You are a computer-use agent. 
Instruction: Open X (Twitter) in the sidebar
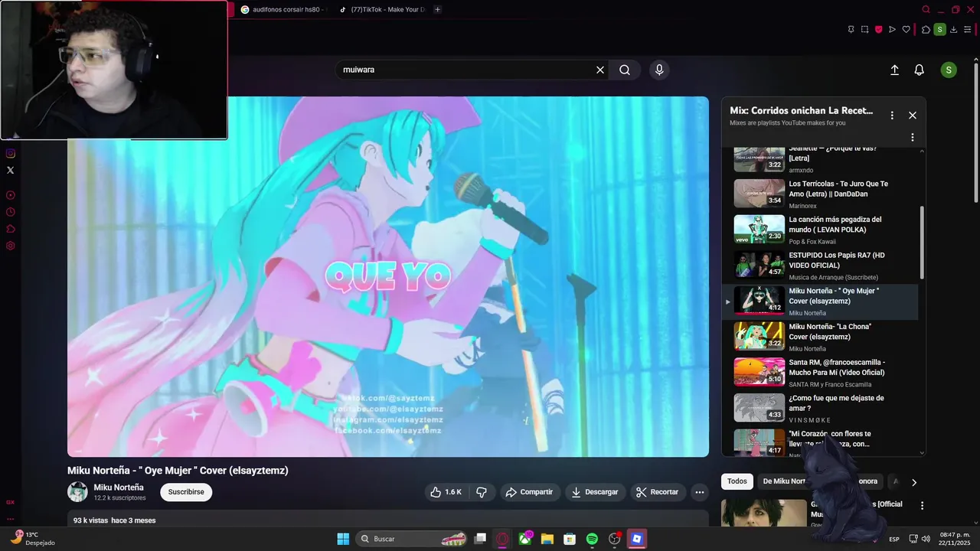(11, 170)
